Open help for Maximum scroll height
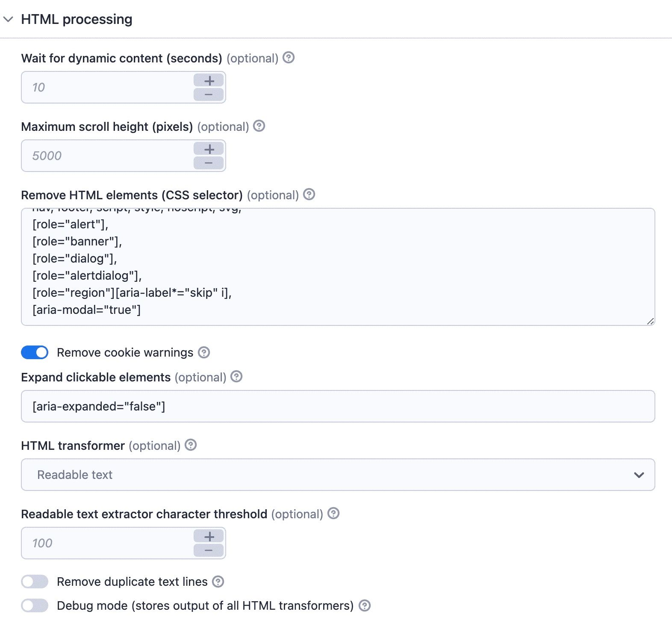The height and width of the screenshot is (626, 672). click(259, 126)
